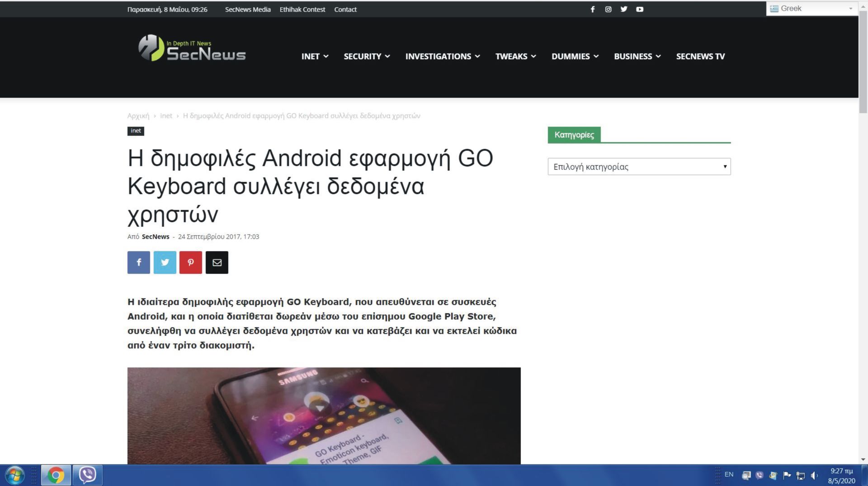Viewport: 868px width, 486px height.
Task: Open the Windows Start orb
Action: coord(14,476)
